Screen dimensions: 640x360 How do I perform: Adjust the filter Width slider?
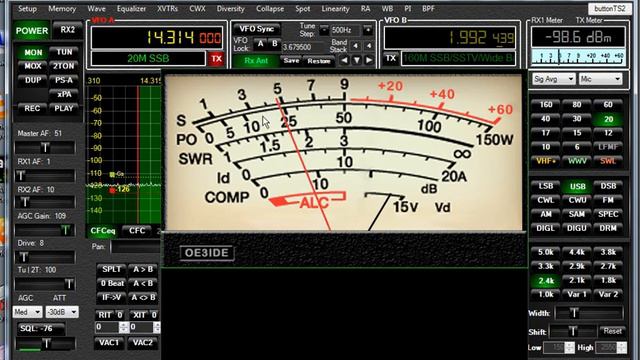590,313
